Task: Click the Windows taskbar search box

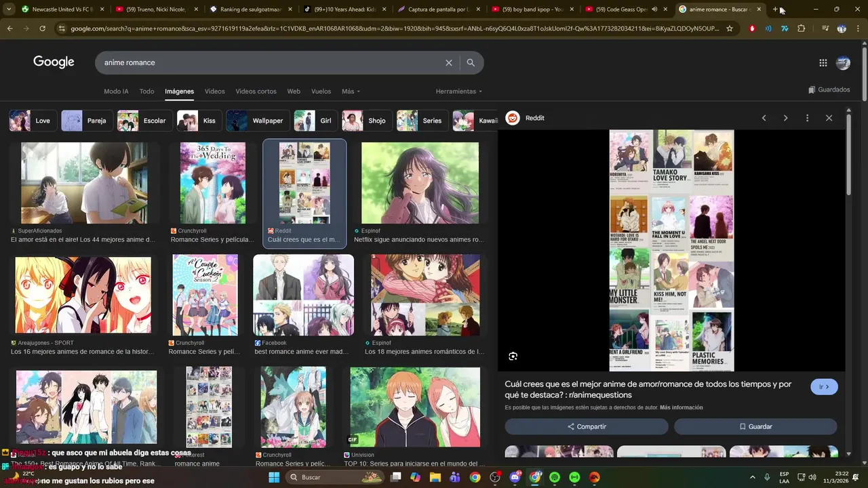Action: coord(336,477)
